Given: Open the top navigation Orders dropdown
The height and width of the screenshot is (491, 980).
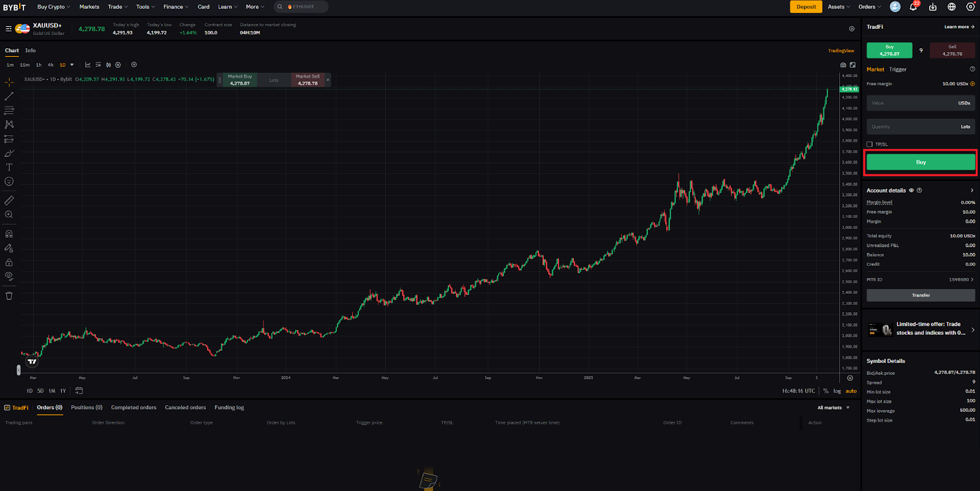Looking at the screenshot, I should (869, 7).
